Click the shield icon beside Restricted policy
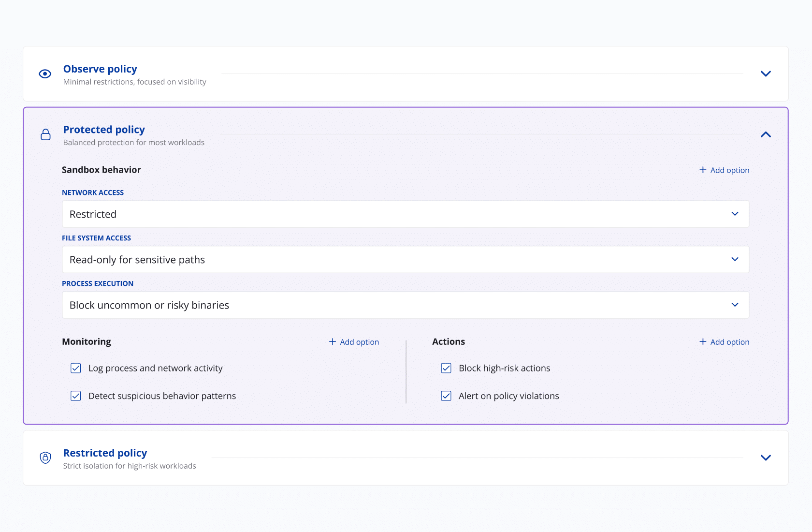812x532 pixels. [x=45, y=458]
